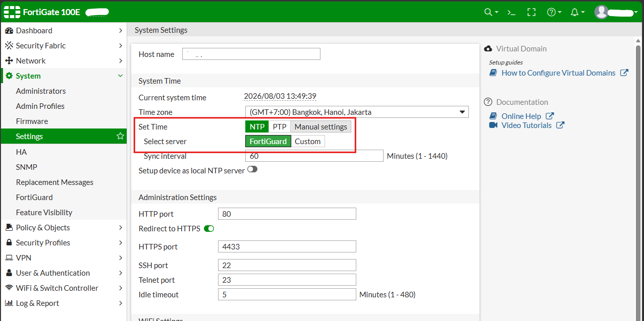Open How to Configure Virtual Domains link
644x321 pixels.
tap(559, 73)
